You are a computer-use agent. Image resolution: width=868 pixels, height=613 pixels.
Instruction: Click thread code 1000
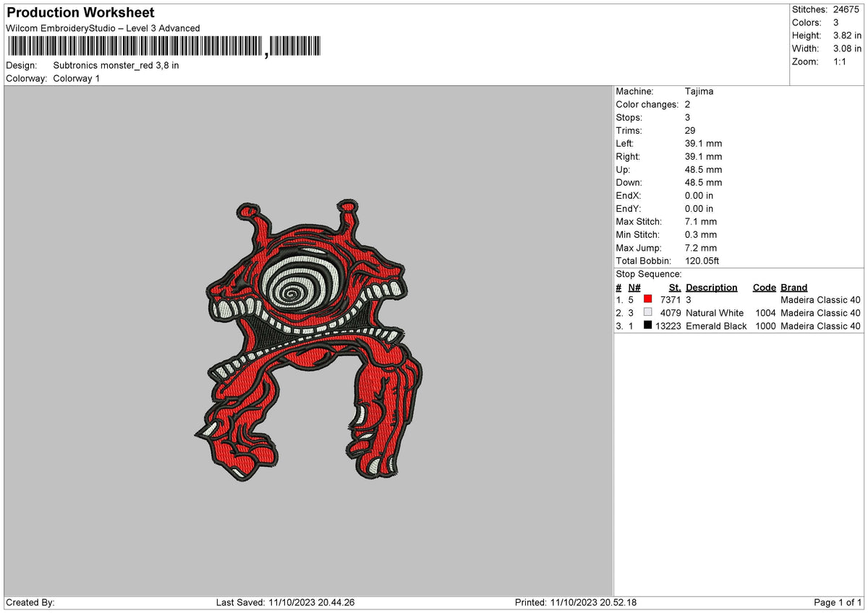point(765,325)
